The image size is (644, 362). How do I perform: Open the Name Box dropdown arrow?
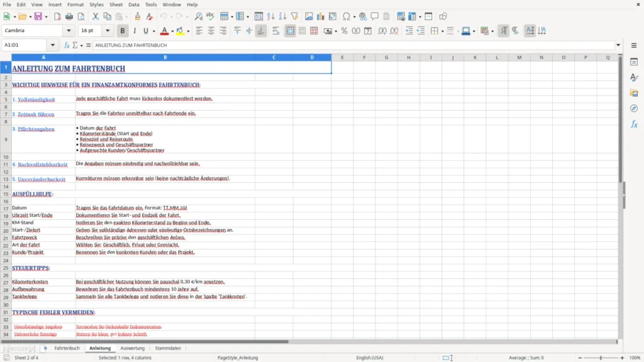coord(53,45)
